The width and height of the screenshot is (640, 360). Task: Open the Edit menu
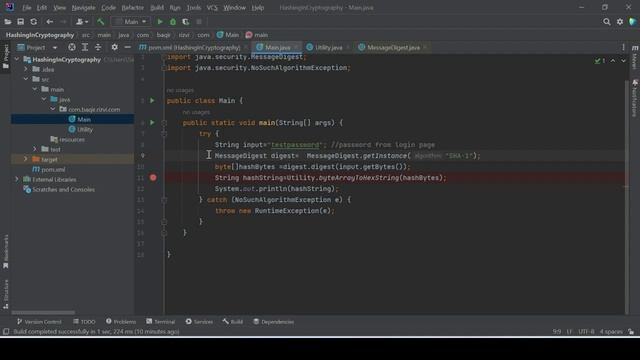42,8
